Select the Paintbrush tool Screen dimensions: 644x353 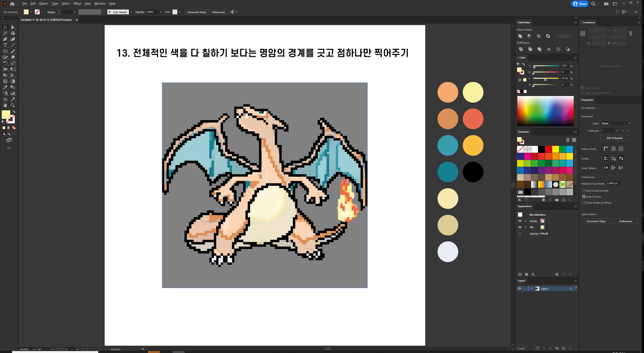pyautogui.click(x=13, y=51)
